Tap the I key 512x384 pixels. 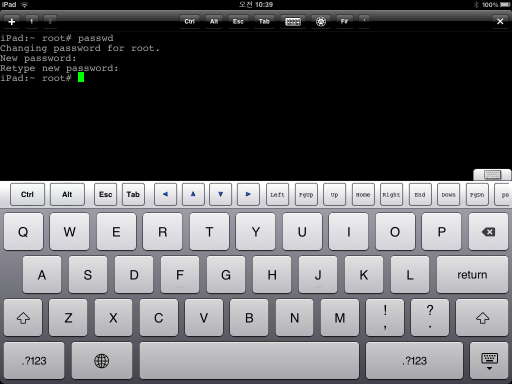click(349, 232)
